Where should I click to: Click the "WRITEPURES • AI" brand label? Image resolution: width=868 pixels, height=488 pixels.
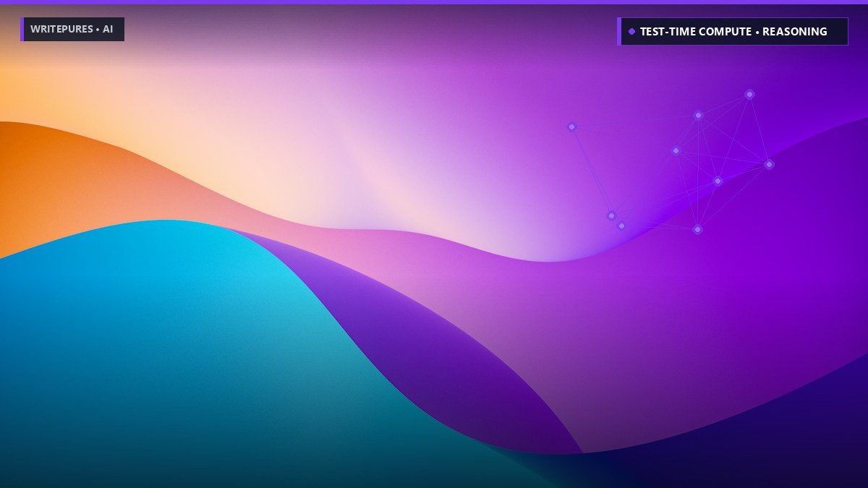pos(72,30)
